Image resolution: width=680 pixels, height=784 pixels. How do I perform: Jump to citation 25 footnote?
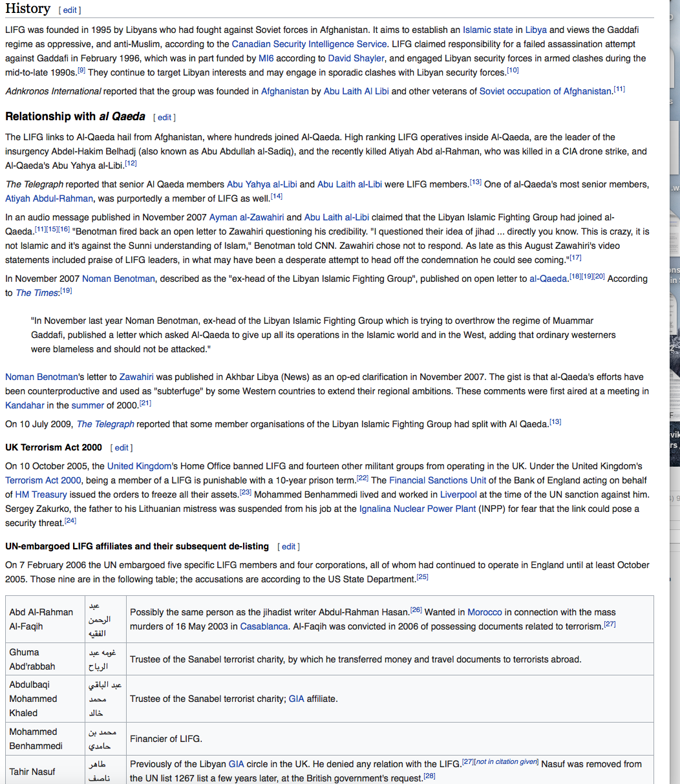[x=423, y=577]
